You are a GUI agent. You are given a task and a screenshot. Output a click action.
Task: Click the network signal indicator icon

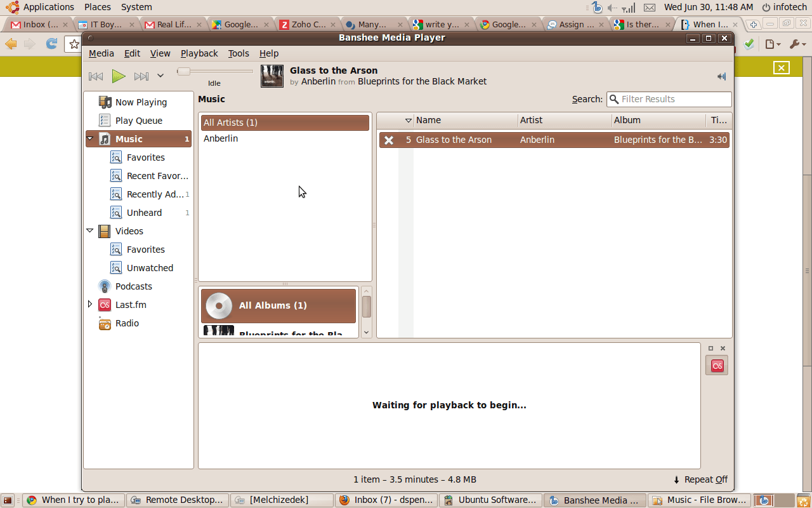point(629,8)
